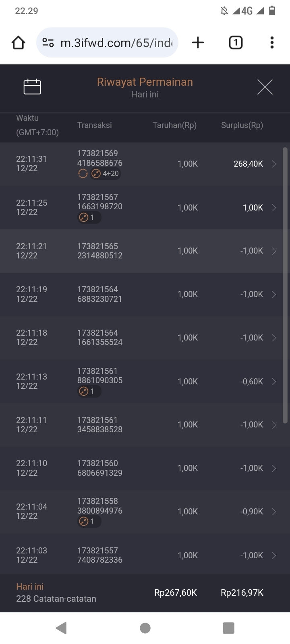Open the chevron for the 22:11:03 record
This screenshot has width=290, height=644.
[x=274, y=555]
